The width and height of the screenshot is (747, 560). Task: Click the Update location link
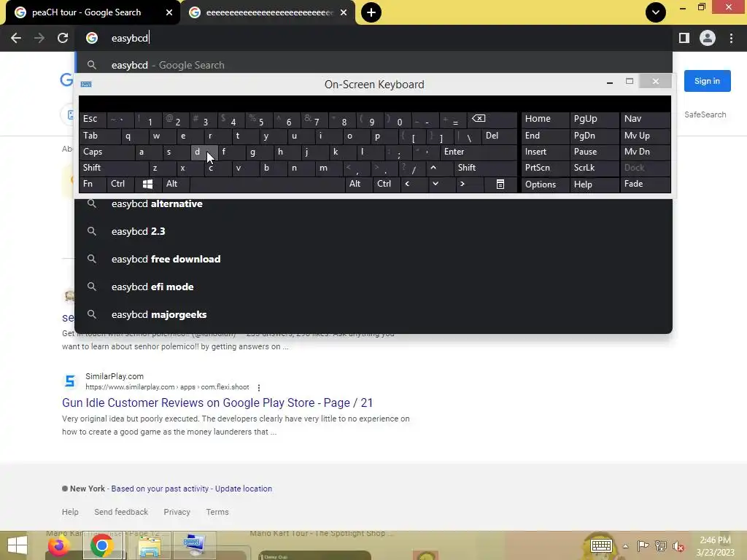point(244,489)
